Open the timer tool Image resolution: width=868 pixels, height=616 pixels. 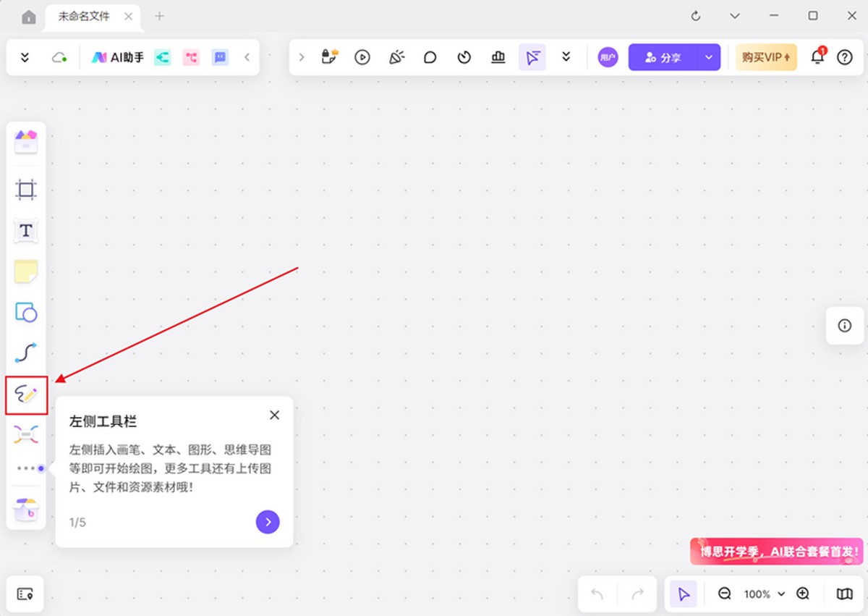[x=464, y=57]
